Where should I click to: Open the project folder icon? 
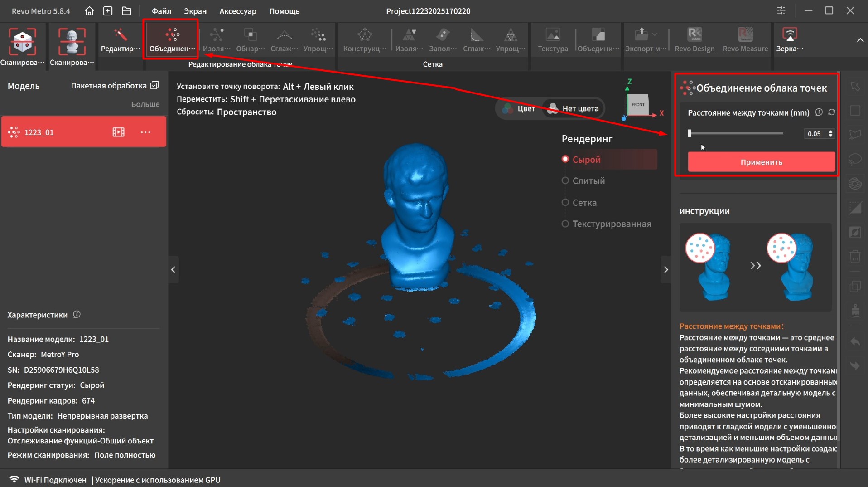point(126,11)
